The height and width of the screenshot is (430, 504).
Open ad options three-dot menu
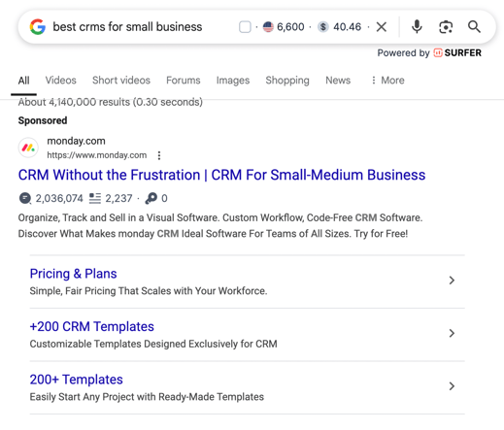tap(159, 155)
